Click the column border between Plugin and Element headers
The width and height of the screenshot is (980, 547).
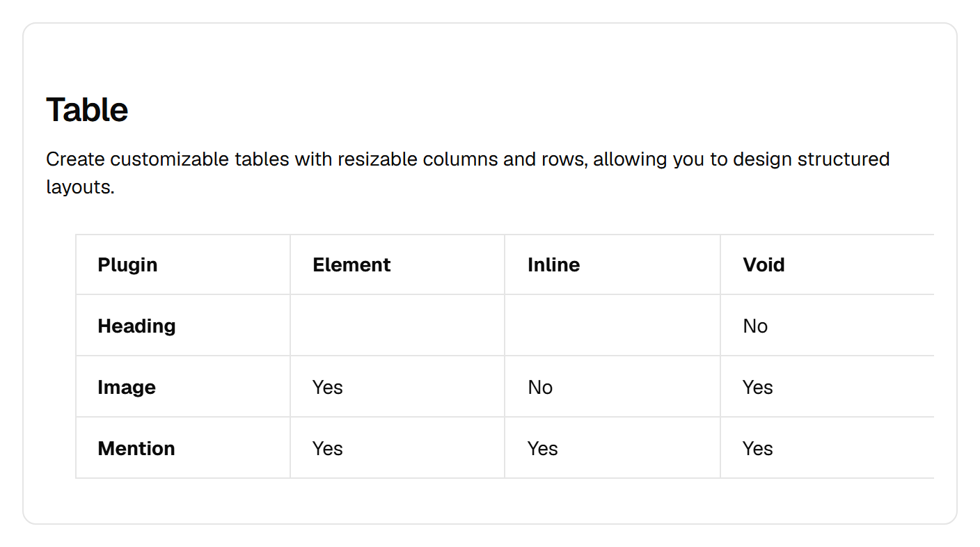pyautogui.click(x=290, y=264)
